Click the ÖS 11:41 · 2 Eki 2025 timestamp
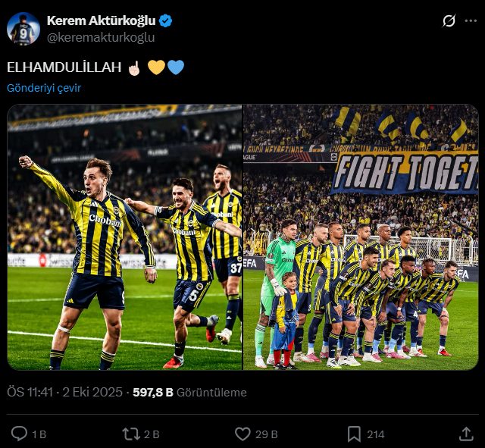 [64, 393]
